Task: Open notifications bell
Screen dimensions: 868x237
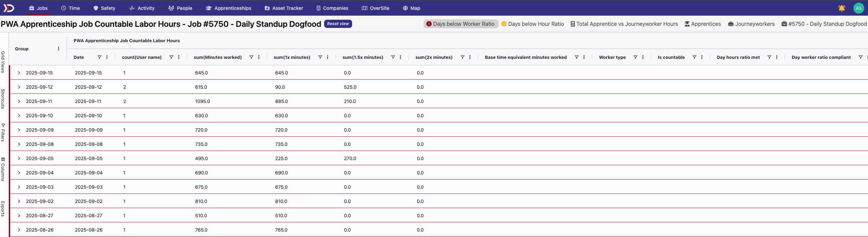Action: (x=841, y=8)
